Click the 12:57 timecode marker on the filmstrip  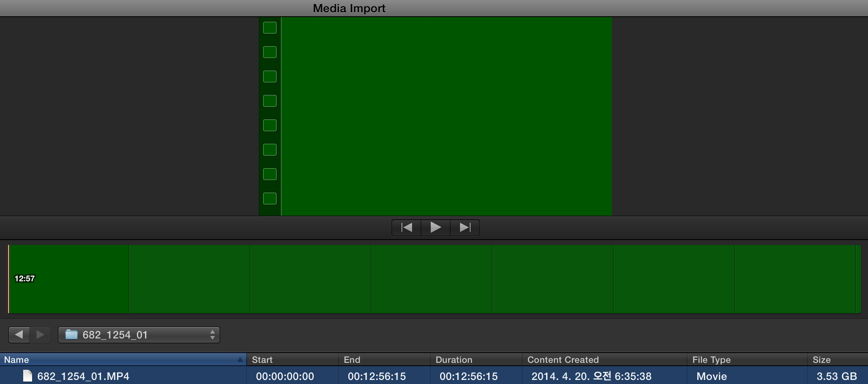pos(24,279)
